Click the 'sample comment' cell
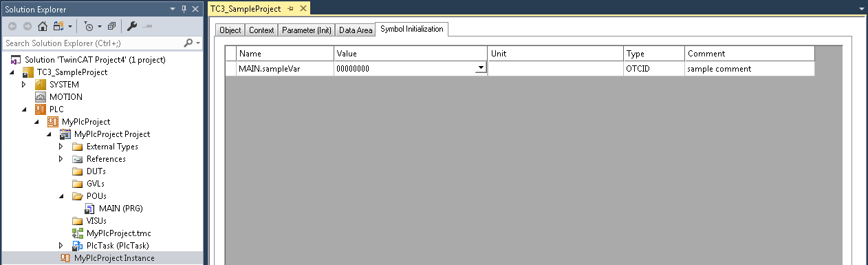Viewport: 868px width, 265px height. pos(750,69)
